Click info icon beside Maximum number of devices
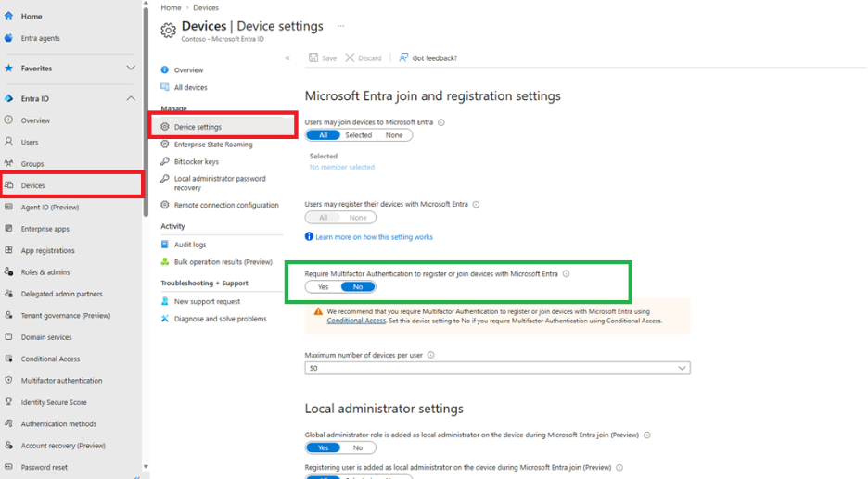 430,355
